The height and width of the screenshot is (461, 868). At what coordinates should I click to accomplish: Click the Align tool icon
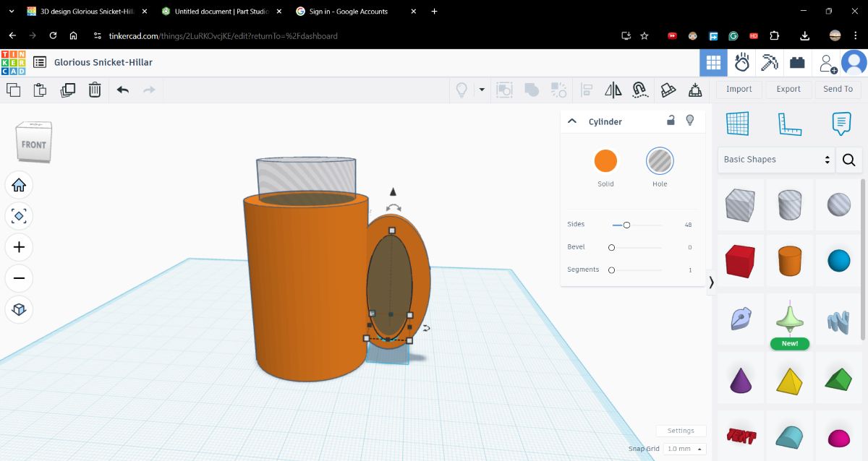point(585,90)
